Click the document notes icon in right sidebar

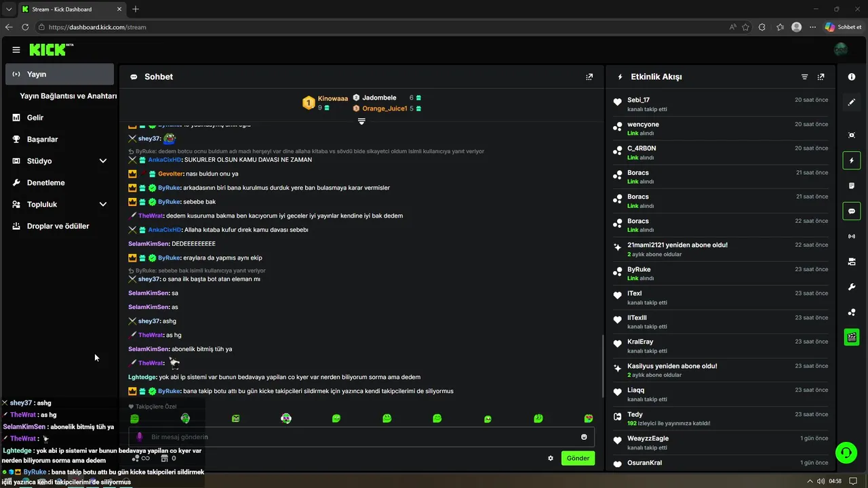tap(852, 186)
